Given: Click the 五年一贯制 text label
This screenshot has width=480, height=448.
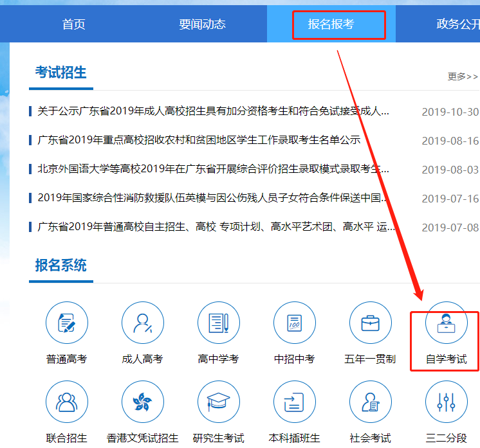Looking at the screenshot, I should coord(371,359).
